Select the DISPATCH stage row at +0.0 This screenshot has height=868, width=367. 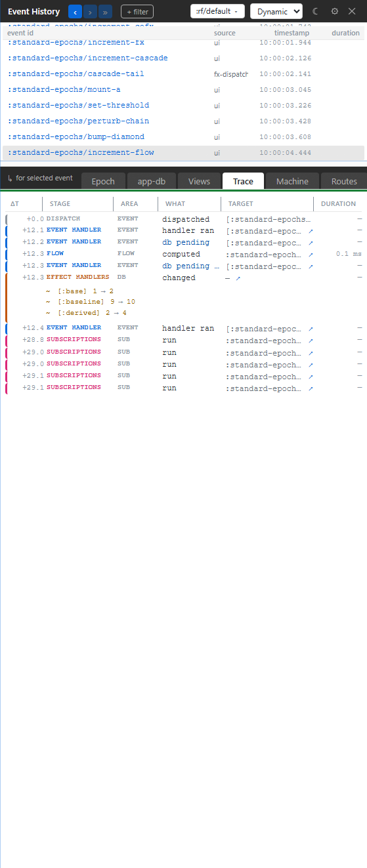185,219
